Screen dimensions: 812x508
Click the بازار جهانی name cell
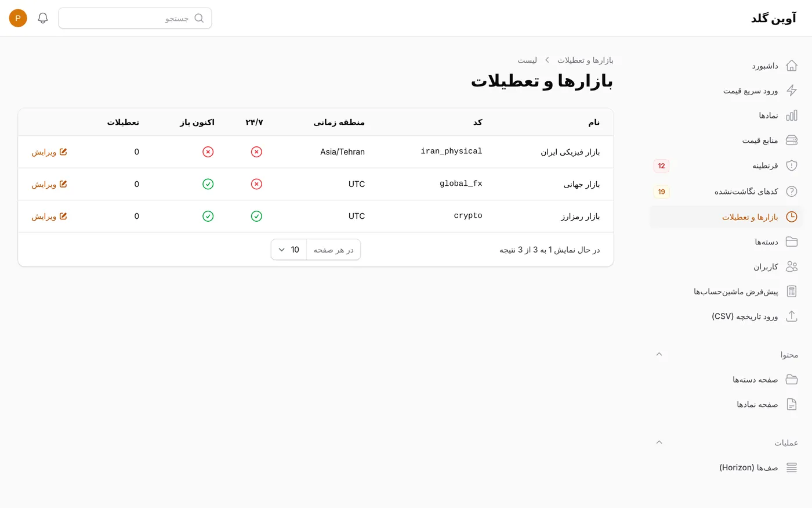[582, 185]
